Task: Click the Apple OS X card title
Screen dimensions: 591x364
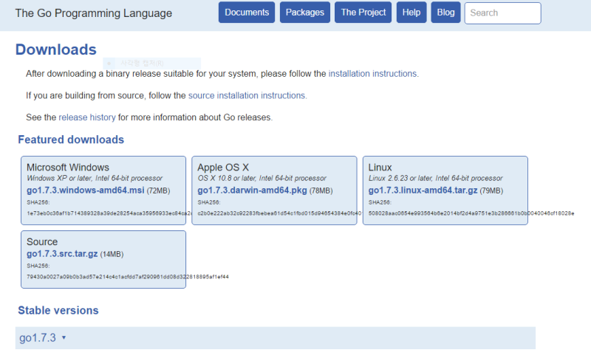Action: click(x=223, y=168)
